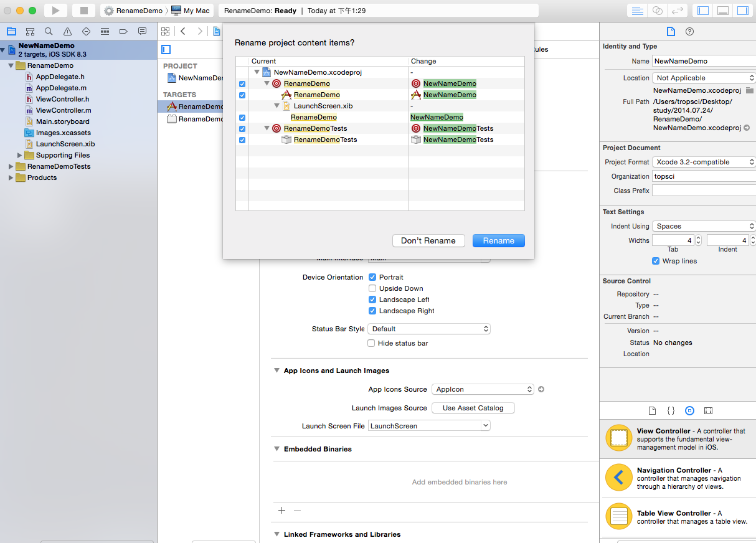Open the Status Bar Style dropdown
Screen dimensions: 756x543
click(x=429, y=329)
